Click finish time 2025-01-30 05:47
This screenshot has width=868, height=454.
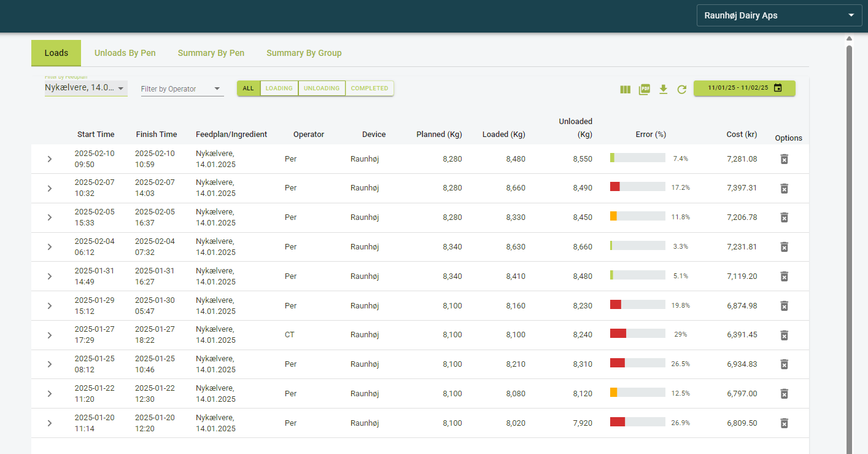[x=155, y=306]
